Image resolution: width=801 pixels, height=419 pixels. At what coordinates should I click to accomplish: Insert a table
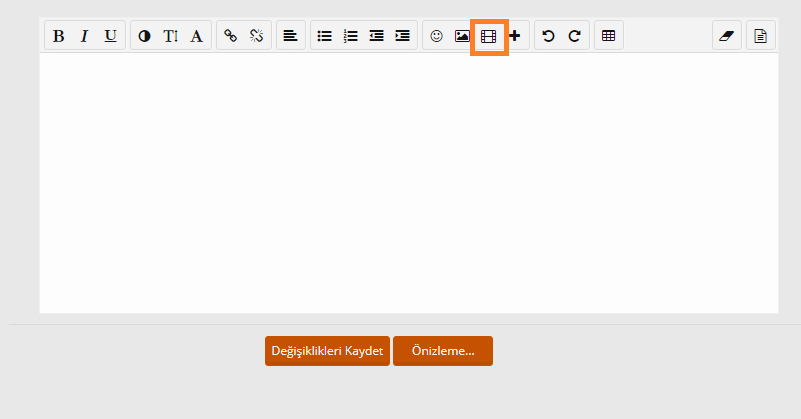(608, 36)
